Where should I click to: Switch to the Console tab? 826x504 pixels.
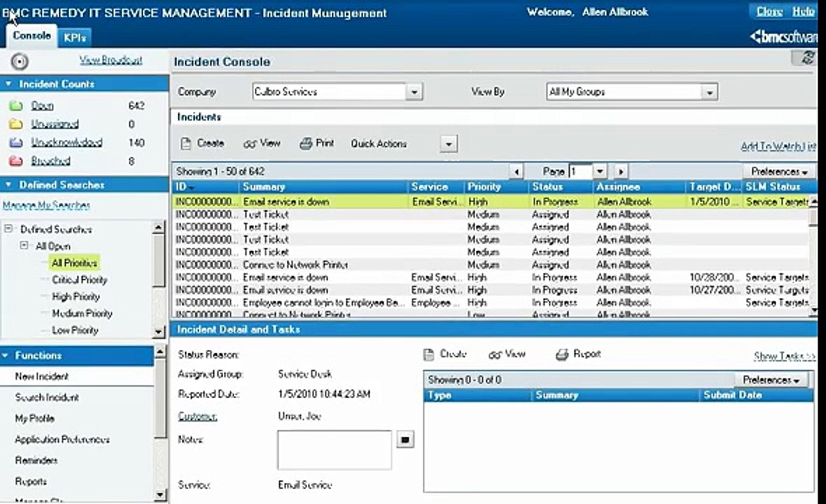coord(31,36)
